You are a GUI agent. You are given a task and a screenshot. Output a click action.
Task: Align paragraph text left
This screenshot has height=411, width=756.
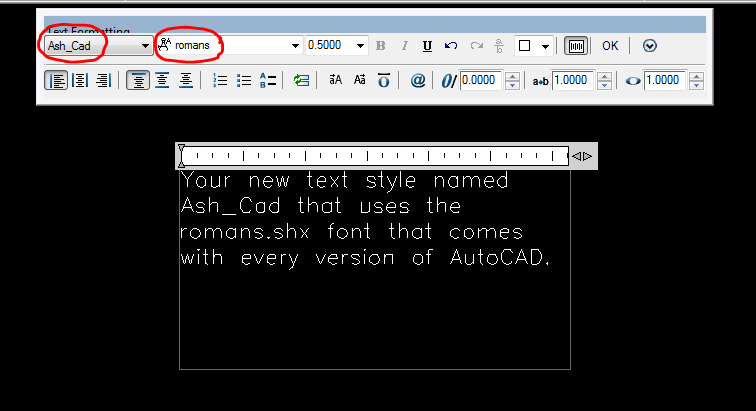point(56,80)
